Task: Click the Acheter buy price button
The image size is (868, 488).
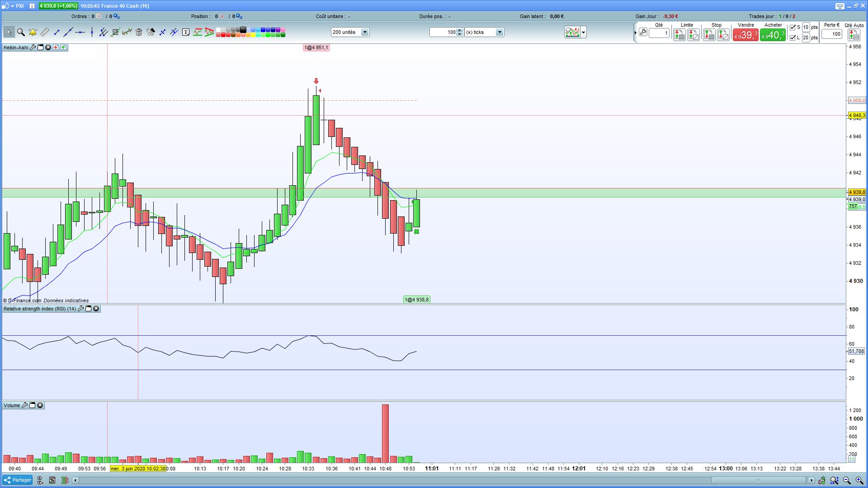Action: [772, 35]
